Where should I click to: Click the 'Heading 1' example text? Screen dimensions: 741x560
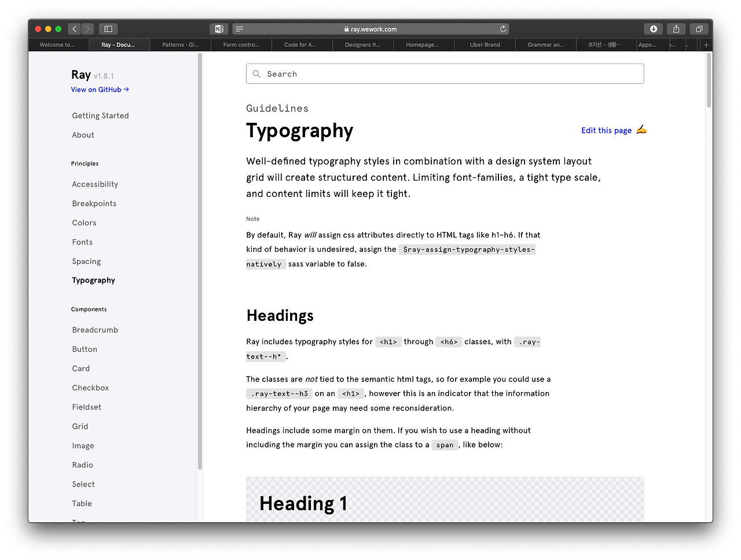[x=303, y=504]
